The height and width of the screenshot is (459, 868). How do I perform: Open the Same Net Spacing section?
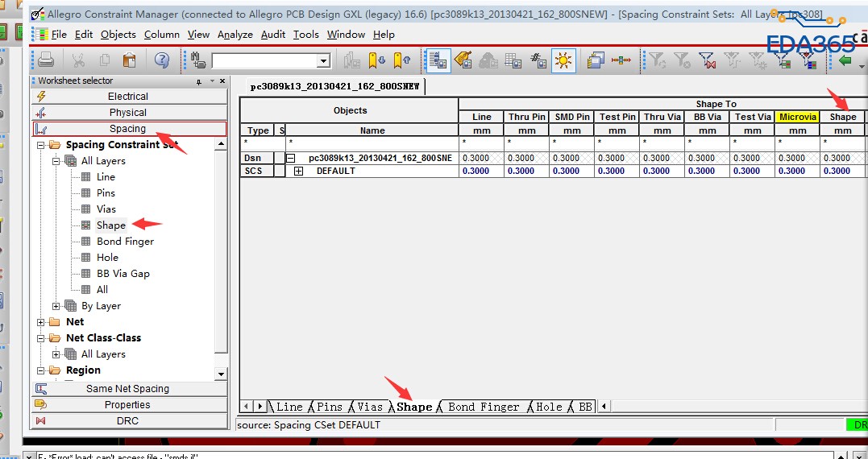pyautogui.click(x=130, y=389)
